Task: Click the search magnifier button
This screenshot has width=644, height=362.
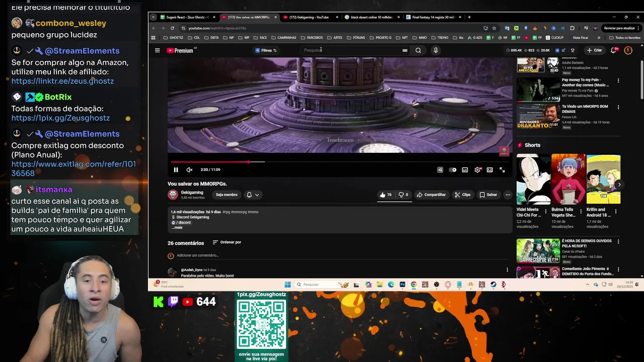Action: (418, 50)
